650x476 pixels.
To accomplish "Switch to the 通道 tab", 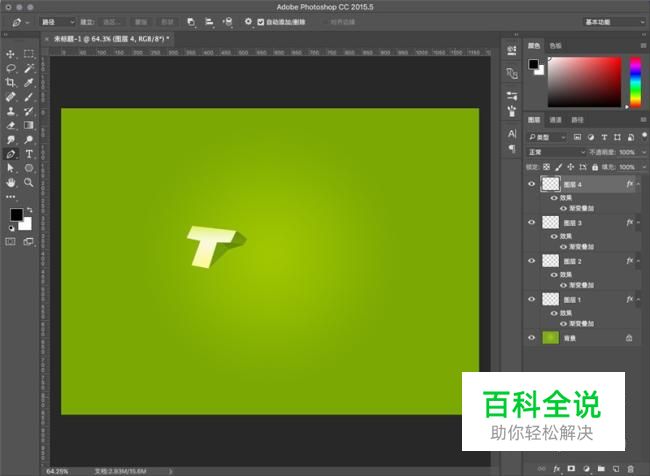I will (x=555, y=119).
